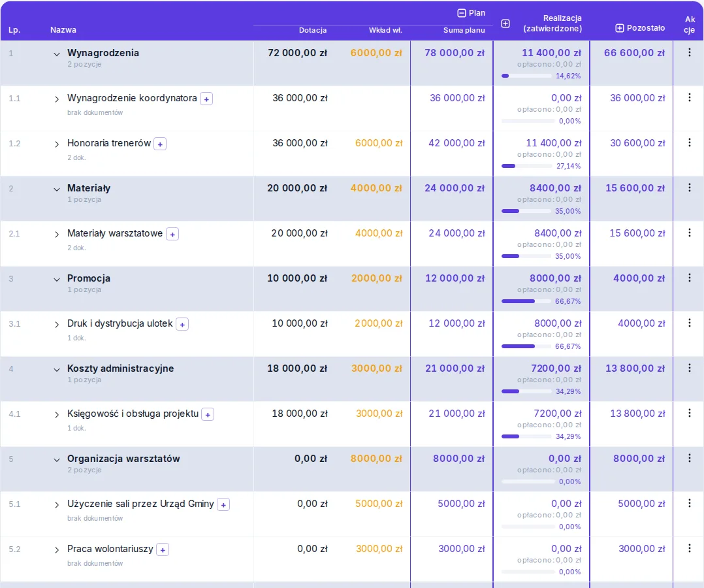Click the Nazwa column header
The image size is (704, 588).
click(63, 30)
